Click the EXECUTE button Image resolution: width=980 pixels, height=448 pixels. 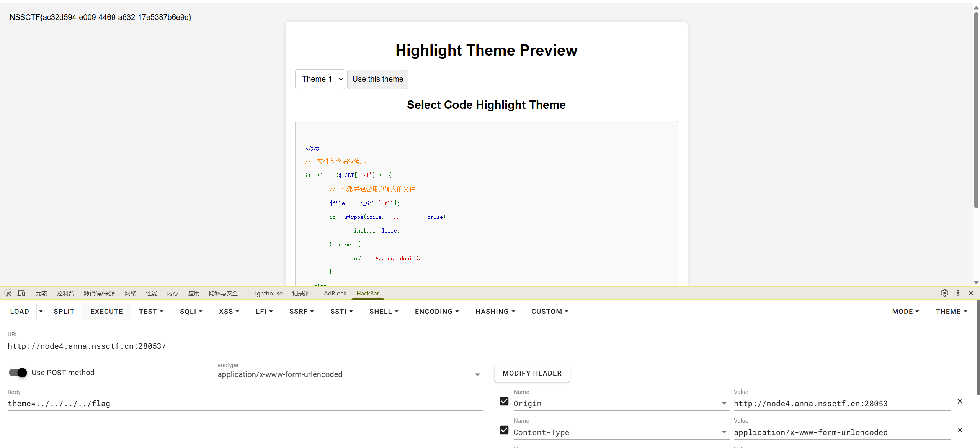tap(106, 312)
